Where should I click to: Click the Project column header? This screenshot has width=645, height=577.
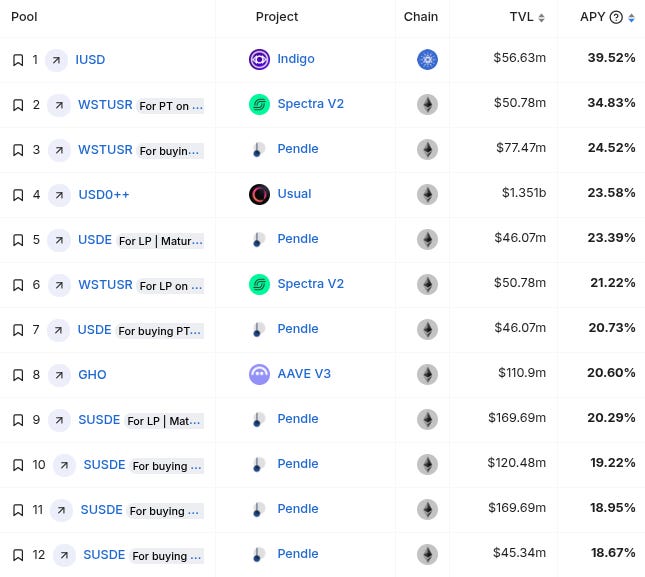[x=277, y=17]
